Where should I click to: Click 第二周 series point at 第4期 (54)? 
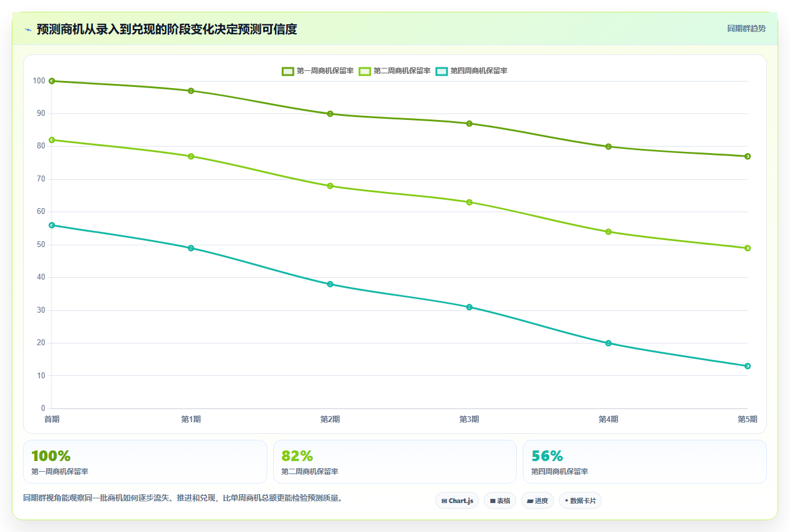point(608,232)
